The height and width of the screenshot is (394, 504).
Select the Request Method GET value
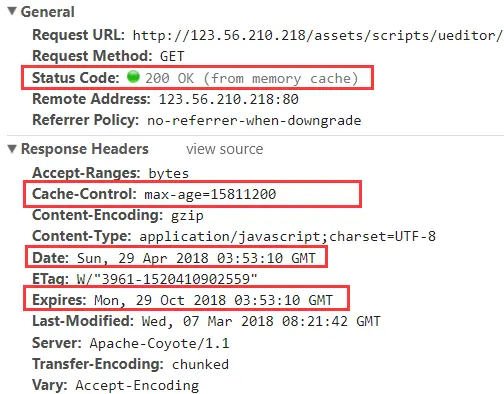coord(172,56)
